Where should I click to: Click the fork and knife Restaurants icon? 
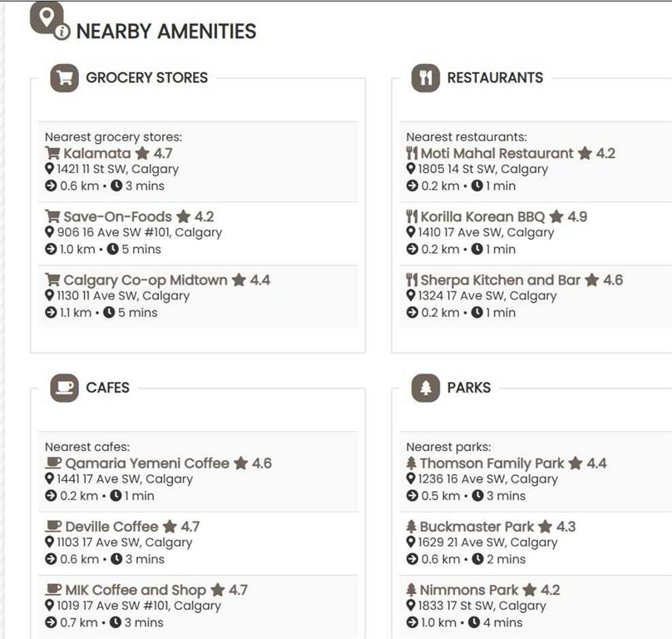coord(425,78)
